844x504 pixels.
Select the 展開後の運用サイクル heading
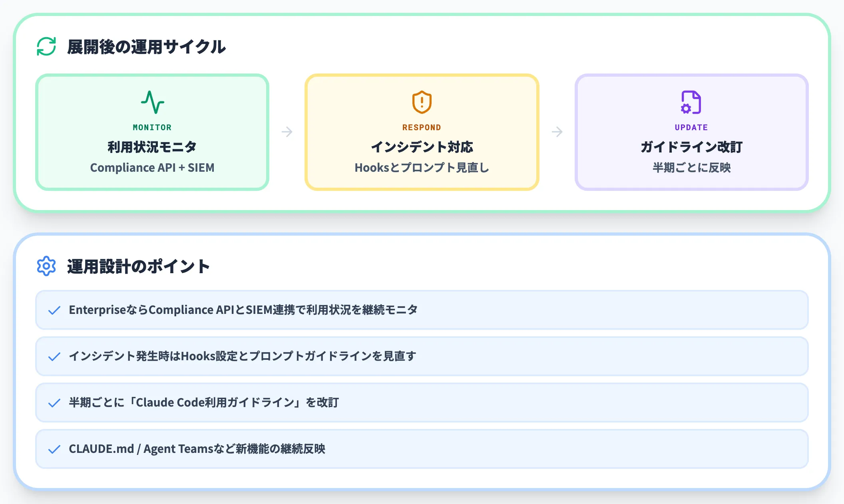[x=147, y=47]
